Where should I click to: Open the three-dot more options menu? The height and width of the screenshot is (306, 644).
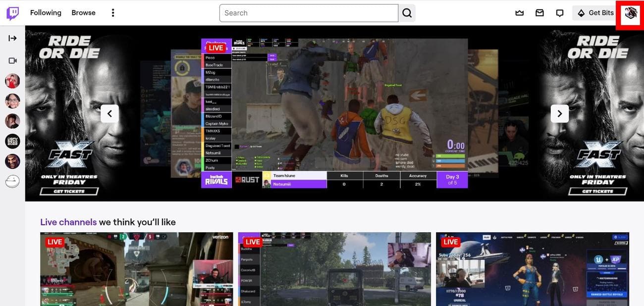pos(113,13)
